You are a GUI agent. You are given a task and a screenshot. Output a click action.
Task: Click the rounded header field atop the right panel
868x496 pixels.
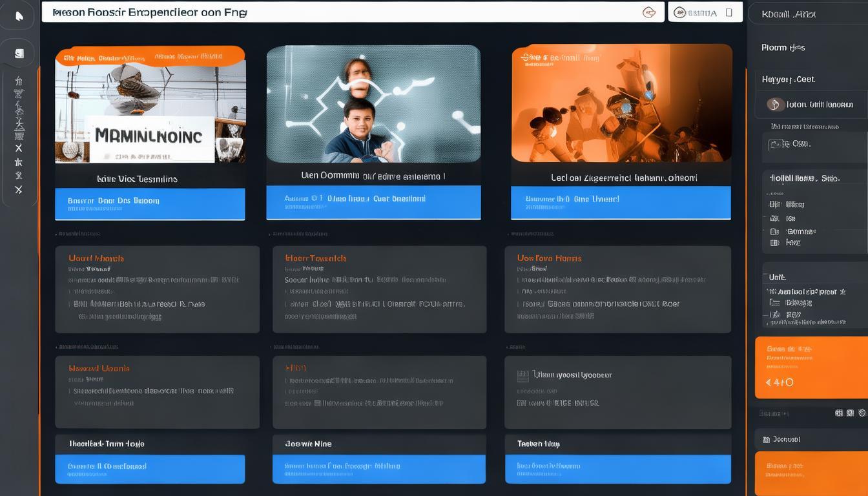tap(808, 14)
